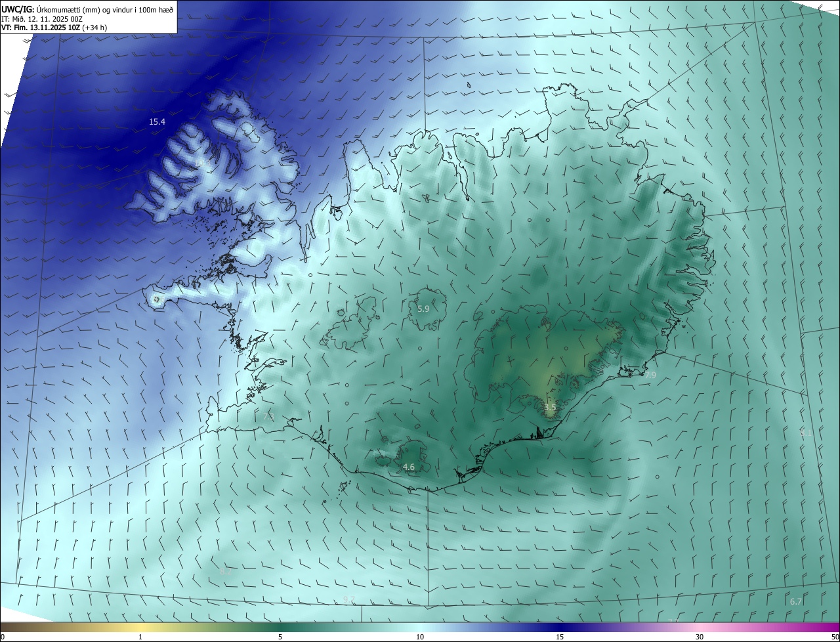Viewport: 840px width, 642px height.
Task: Click the color scale tick label 1
Action: click(x=140, y=637)
